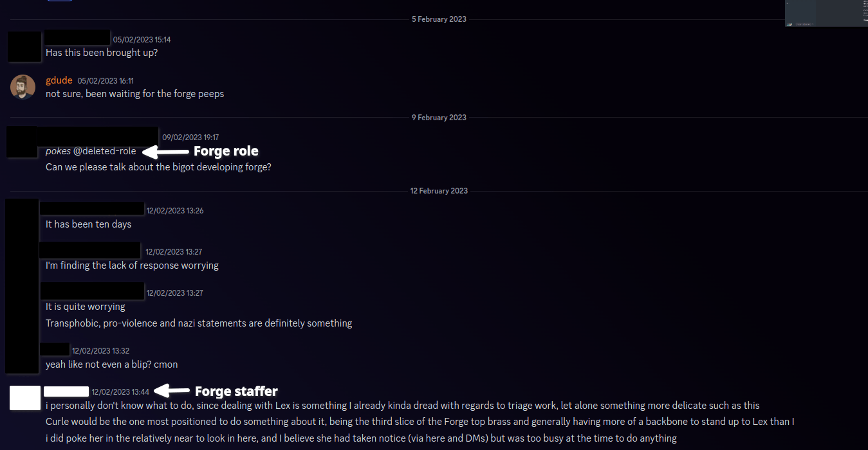
Task: Click the 9 February 2023 date divider
Action: coord(439,118)
